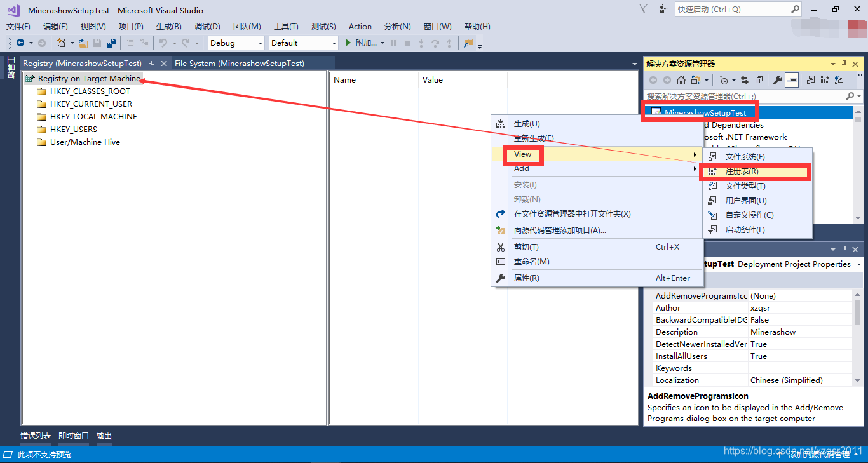Screen dimensions: 868x463
Task: Select User/Machine Hive registry node
Action: [85, 142]
